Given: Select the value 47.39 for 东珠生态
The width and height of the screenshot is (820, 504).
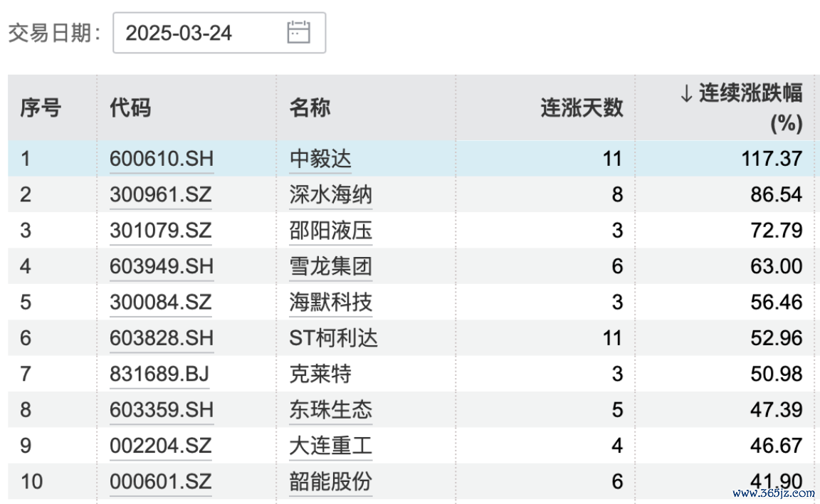Looking at the screenshot, I should point(777,409).
